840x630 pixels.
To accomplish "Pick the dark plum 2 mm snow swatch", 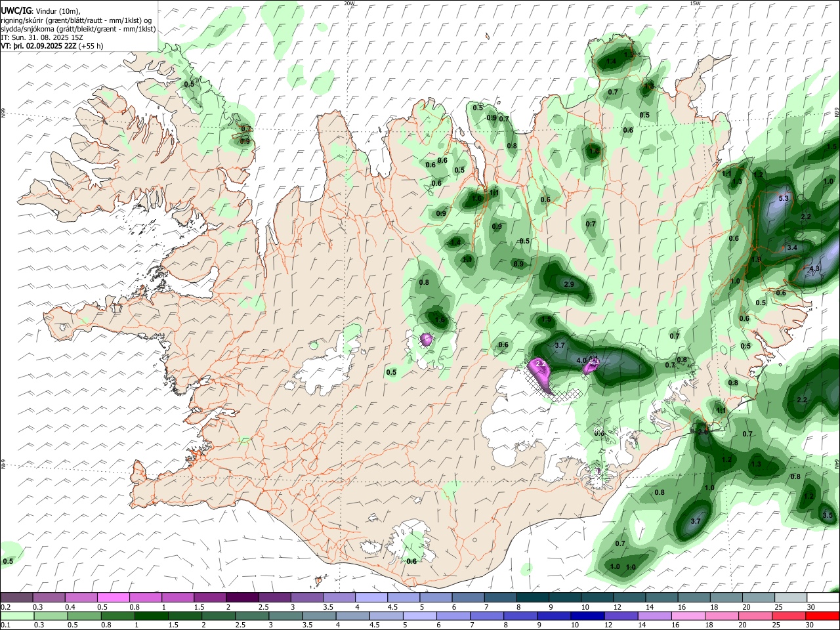I will pos(242,597).
